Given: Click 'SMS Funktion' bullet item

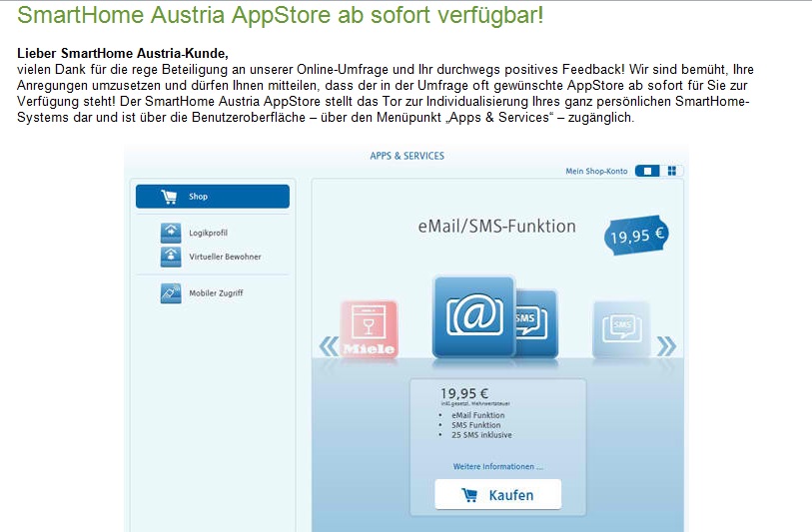Looking at the screenshot, I should point(475,425).
